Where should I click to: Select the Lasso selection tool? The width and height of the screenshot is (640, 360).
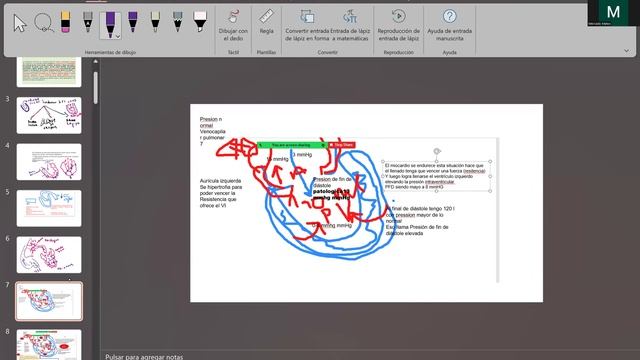43,22
